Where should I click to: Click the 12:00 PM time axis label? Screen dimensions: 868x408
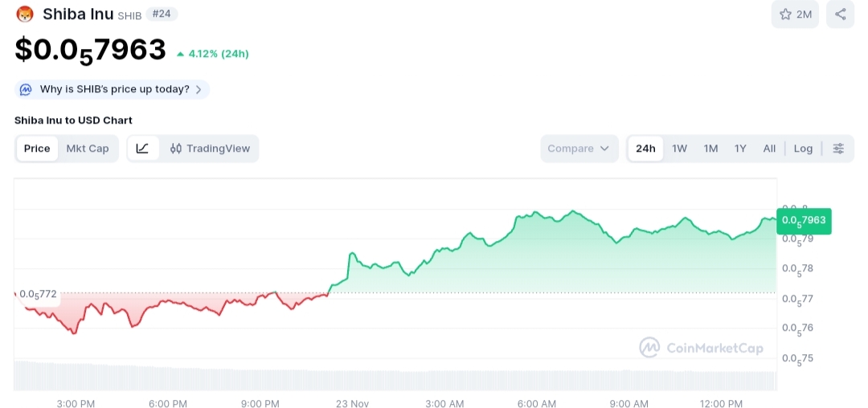click(721, 403)
